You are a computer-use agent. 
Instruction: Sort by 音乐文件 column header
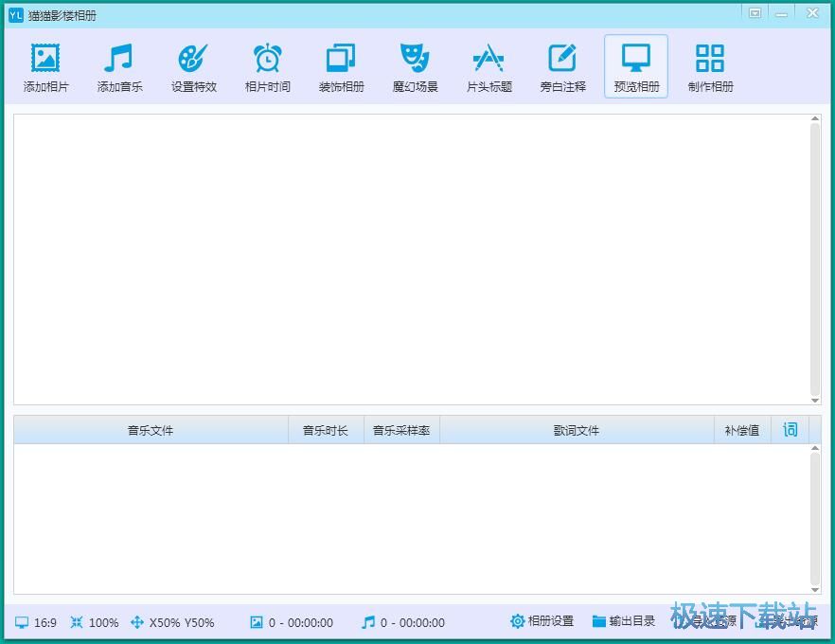pos(151,430)
